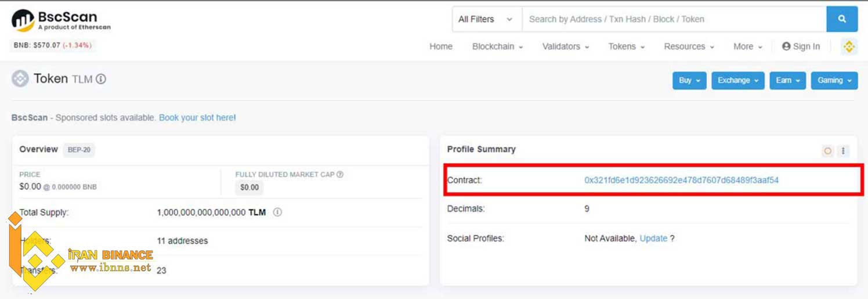The image size is (868, 299).
Task: Click the blue search magnifier button
Action: click(x=842, y=19)
